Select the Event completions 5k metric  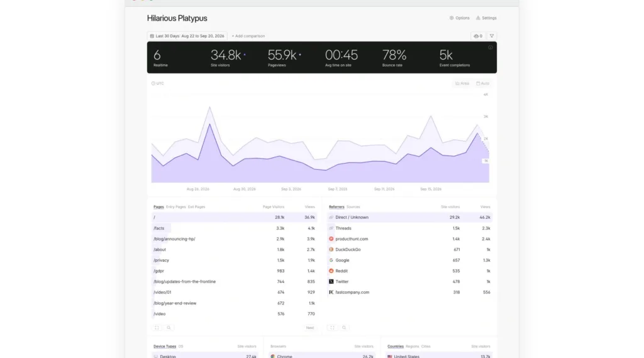454,57
